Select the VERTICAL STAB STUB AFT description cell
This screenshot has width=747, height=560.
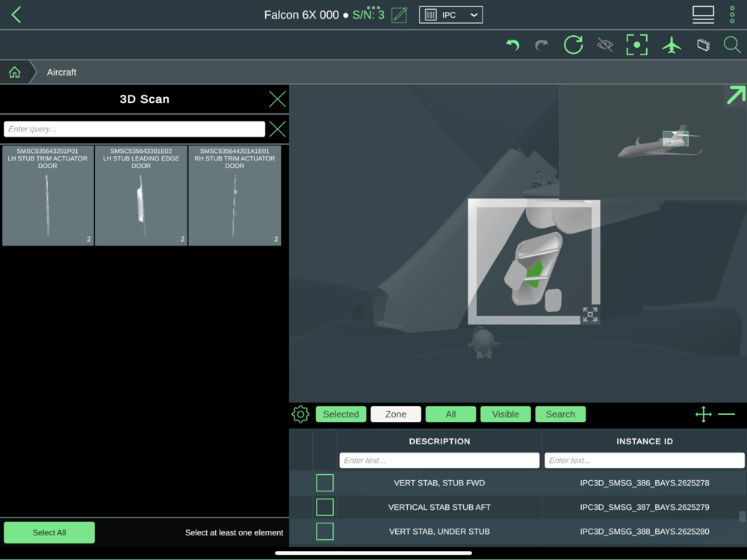pyautogui.click(x=439, y=507)
